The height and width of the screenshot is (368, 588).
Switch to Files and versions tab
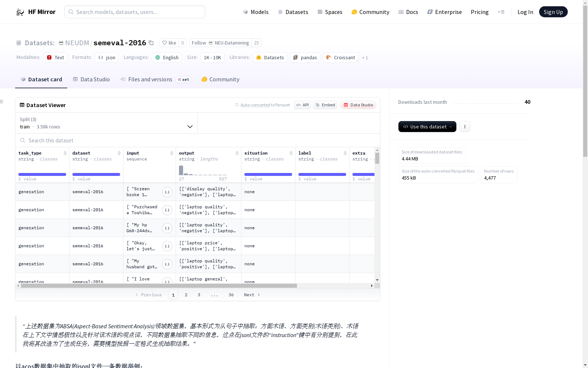point(155,79)
